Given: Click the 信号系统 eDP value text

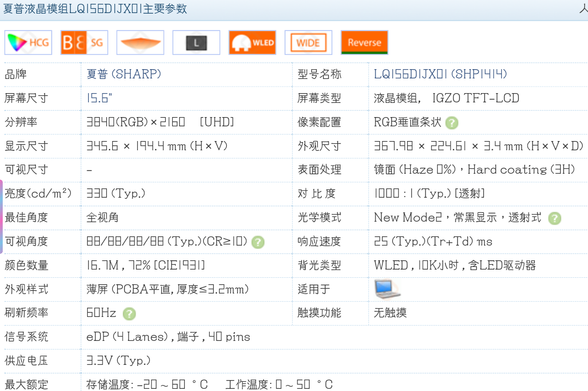Looking at the screenshot, I should (168, 337).
